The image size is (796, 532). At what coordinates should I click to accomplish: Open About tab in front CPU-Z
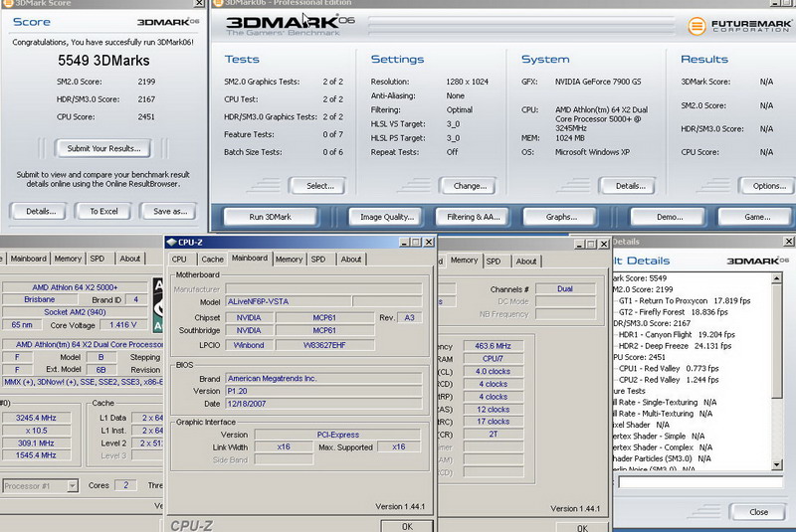(x=351, y=260)
